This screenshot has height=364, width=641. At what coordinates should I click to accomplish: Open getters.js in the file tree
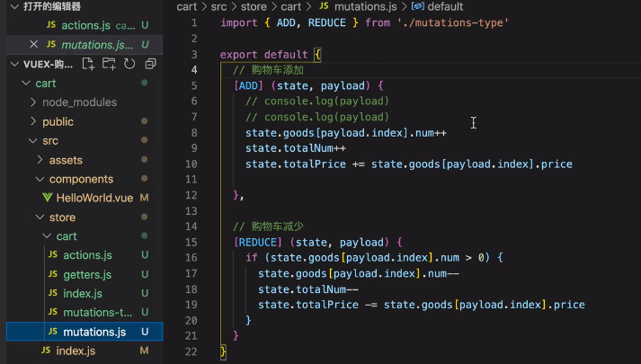87,274
